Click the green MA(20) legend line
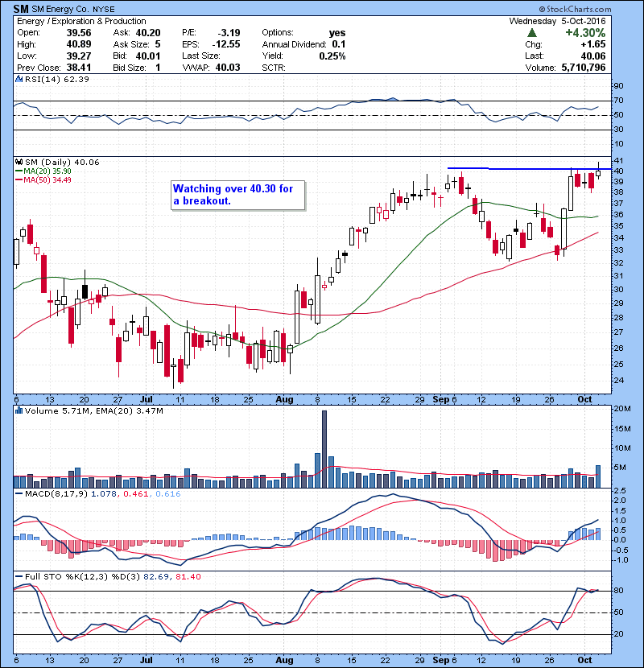This screenshot has height=668, width=644. (x=19, y=171)
